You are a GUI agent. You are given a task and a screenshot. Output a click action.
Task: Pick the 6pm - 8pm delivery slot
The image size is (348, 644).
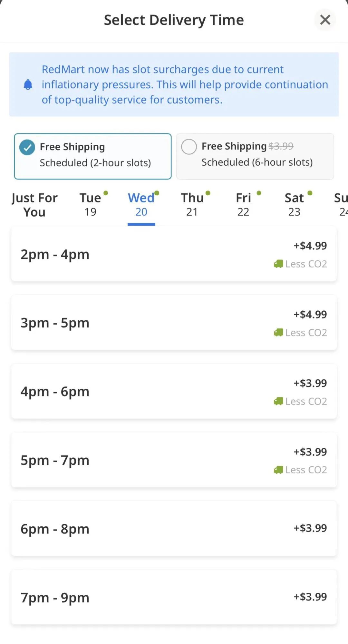point(174,529)
